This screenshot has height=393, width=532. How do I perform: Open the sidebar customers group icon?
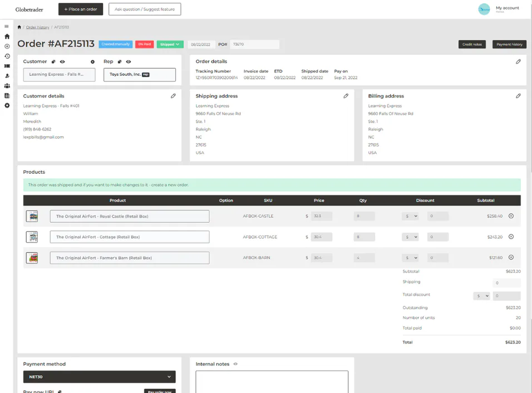click(7, 86)
